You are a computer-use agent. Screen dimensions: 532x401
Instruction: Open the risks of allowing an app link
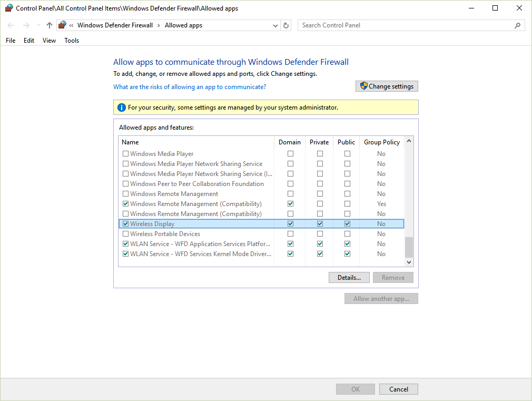point(189,87)
